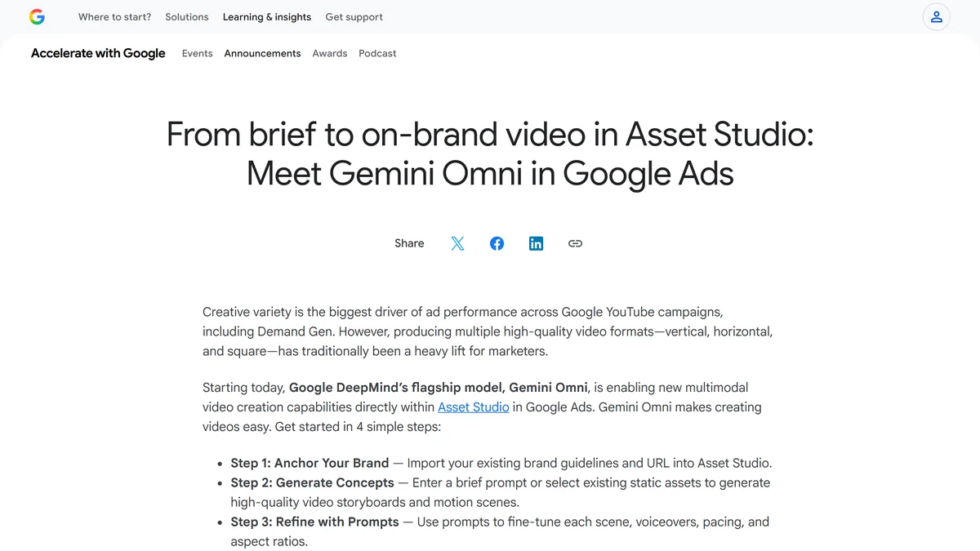The image size is (980, 551).
Task: Go to the Events tab
Action: coord(197,53)
